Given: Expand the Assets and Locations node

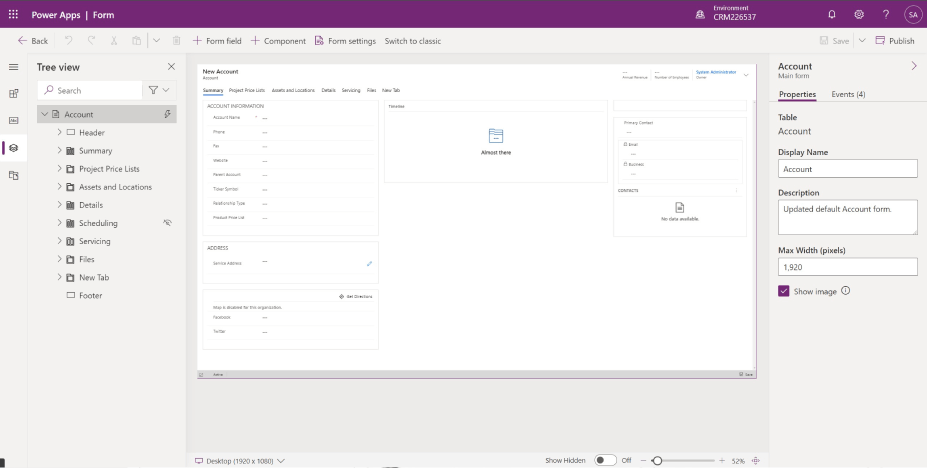Looking at the screenshot, I should 59,187.
